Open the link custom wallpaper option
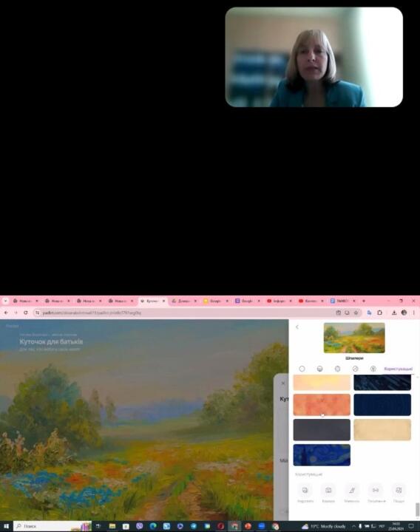This screenshot has height=532, width=420. pos(376,493)
